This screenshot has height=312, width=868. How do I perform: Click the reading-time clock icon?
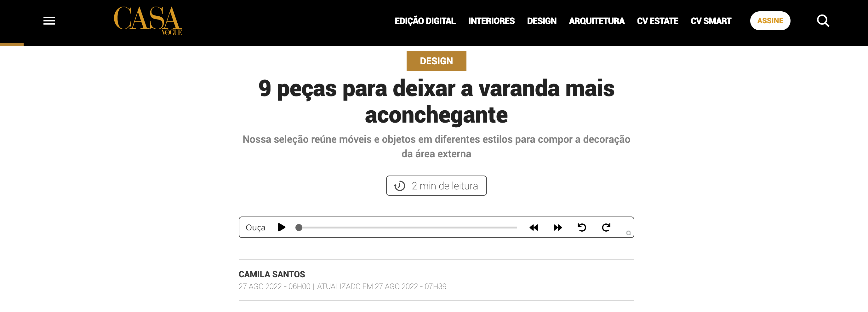pos(399,186)
